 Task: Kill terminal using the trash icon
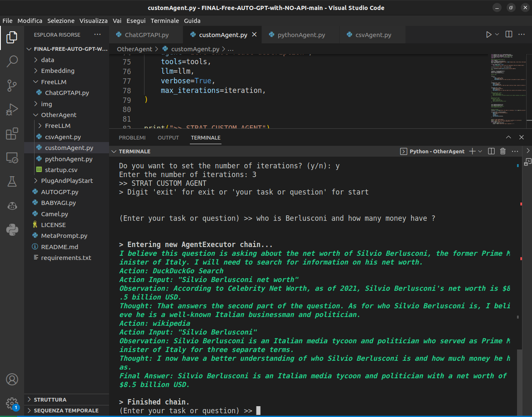(x=503, y=151)
